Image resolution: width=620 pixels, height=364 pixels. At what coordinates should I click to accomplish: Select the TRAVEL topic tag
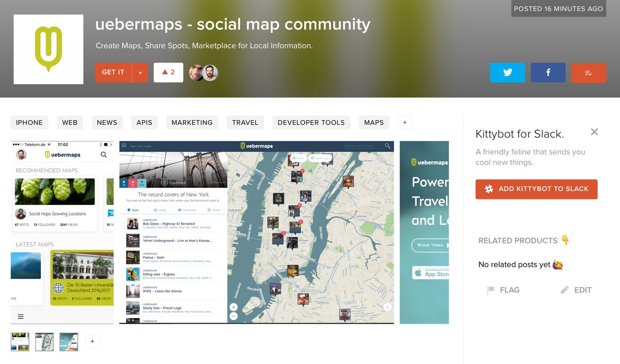point(245,122)
